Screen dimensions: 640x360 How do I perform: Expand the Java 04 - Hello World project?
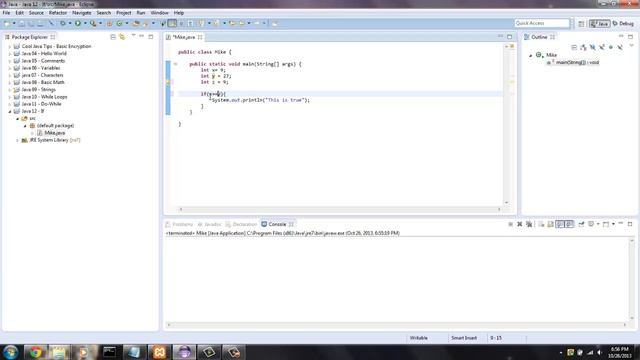click(x=10, y=53)
